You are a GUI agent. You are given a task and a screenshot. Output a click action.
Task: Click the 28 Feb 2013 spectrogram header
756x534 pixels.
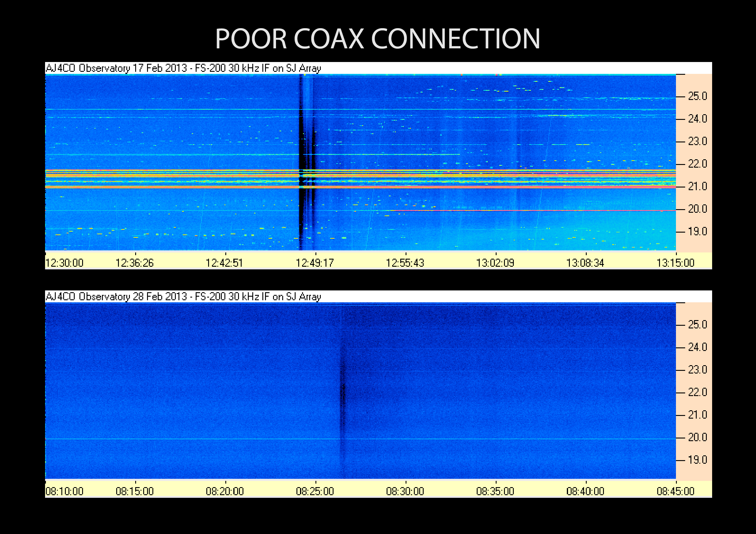point(183,296)
